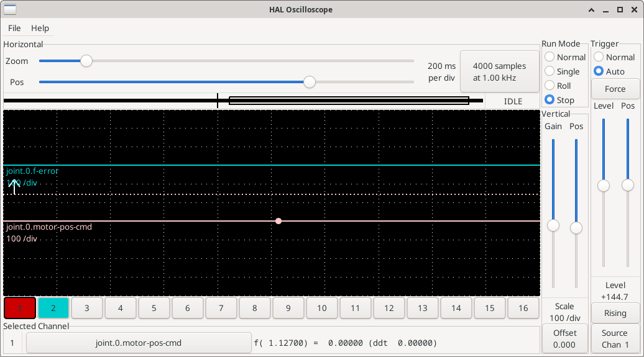Click the pink cursor dot on trace
Image resolution: width=644 pixels, height=357 pixels.
[x=278, y=221]
